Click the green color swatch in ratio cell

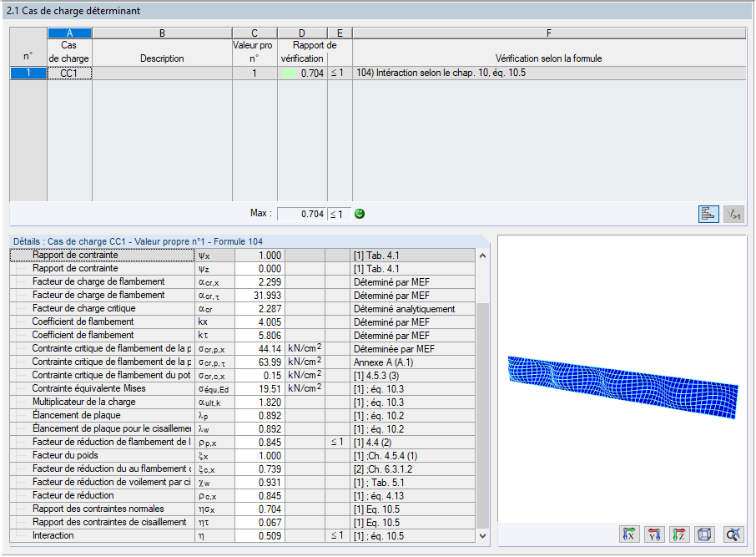pyautogui.click(x=289, y=73)
